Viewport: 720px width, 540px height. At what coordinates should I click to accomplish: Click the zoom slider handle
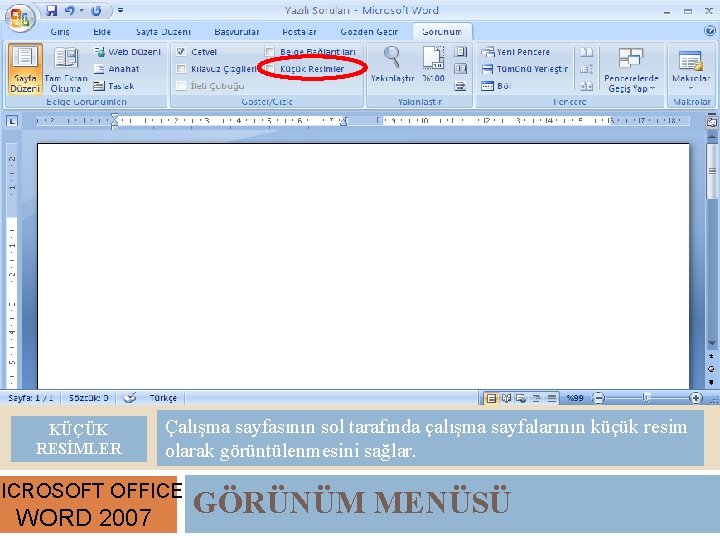point(646,398)
